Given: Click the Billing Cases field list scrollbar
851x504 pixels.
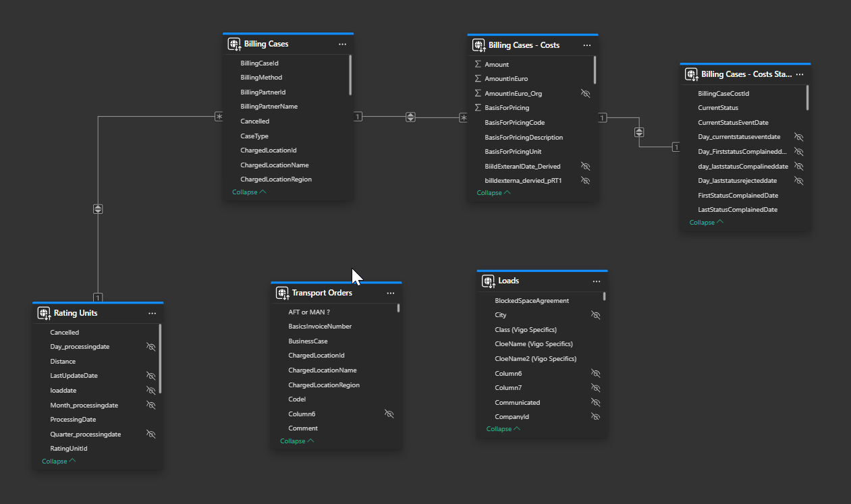Looking at the screenshot, I should 350,75.
